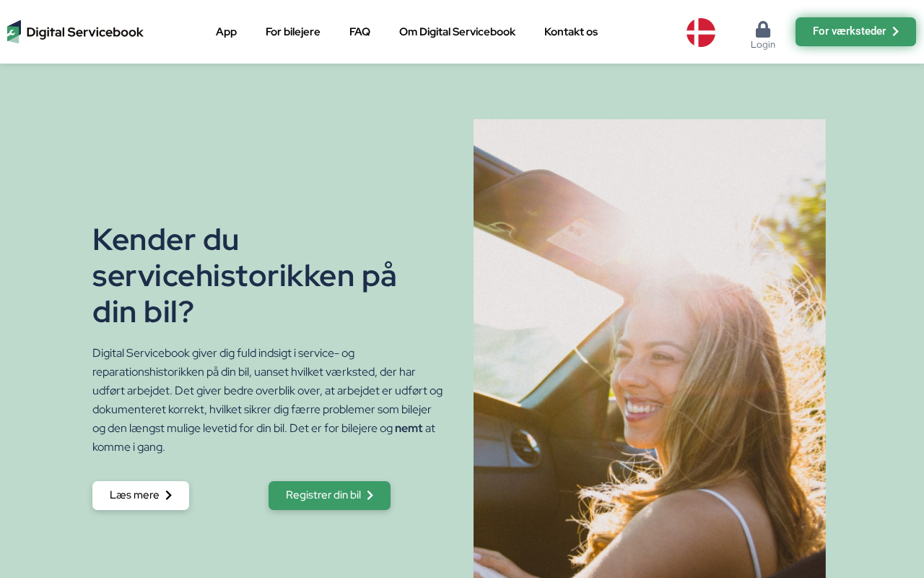Click the description paragraph about reparationshistorikken
The image size is (924, 578).
pos(268,400)
